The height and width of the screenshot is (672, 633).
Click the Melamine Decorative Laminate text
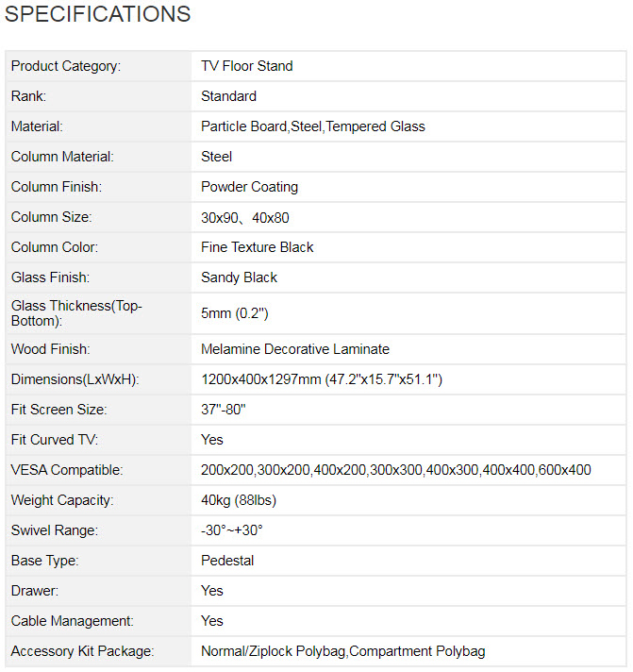coord(295,349)
